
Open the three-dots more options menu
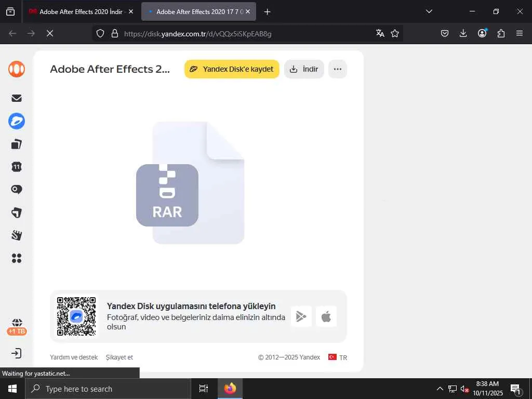click(338, 69)
